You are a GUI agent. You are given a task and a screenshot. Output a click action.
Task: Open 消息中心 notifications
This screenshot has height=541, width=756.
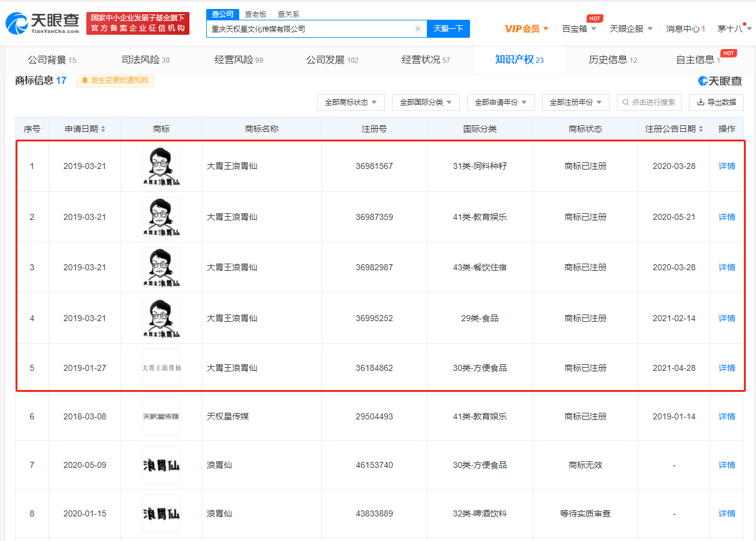686,29
